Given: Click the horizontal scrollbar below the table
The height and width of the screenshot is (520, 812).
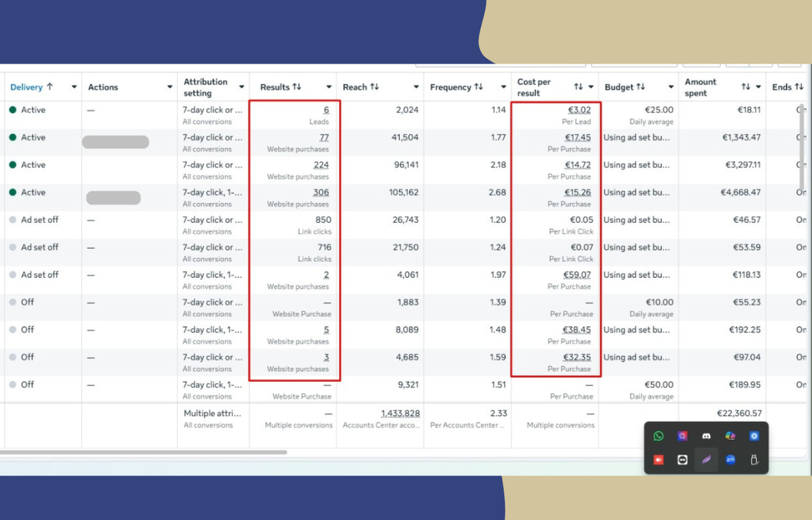Looking at the screenshot, I should tap(143, 452).
